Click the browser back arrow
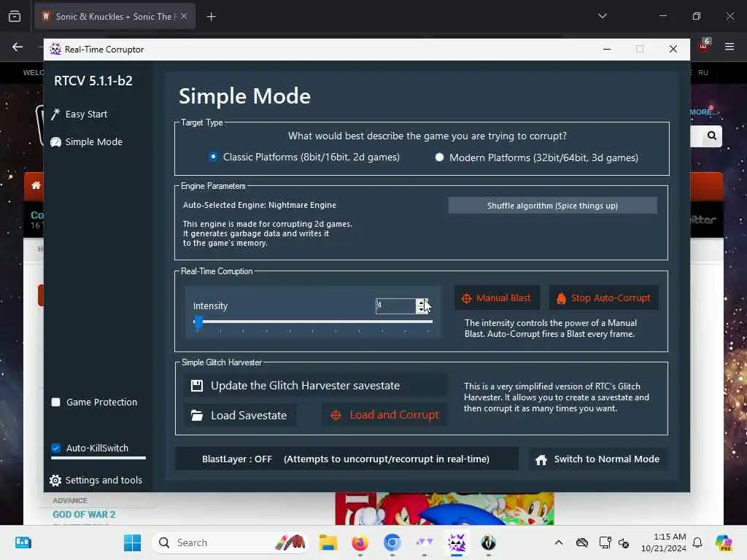Image resolution: width=747 pixels, height=560 pixels. [18, 47]
